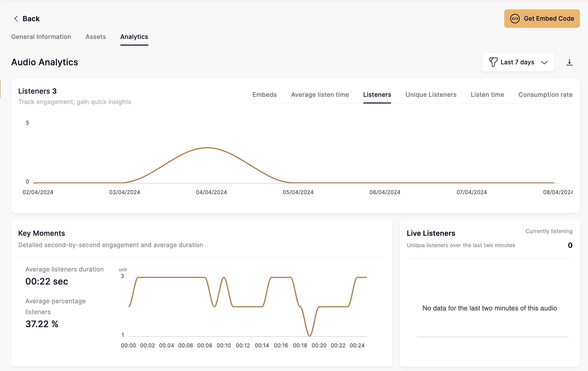Click the 00:08 time label in Key Moments
This screenshot has width=588, height=371.
click(205, 345)
